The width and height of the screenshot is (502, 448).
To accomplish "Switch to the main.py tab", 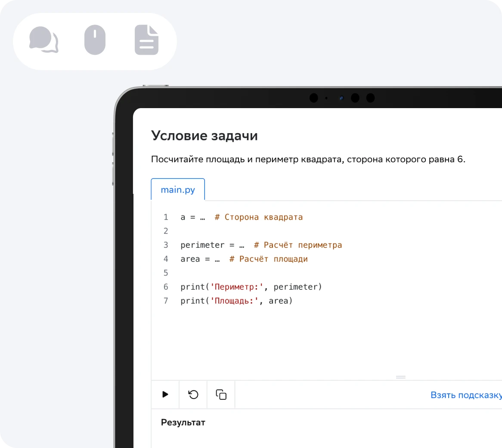I will pos(178,190).
